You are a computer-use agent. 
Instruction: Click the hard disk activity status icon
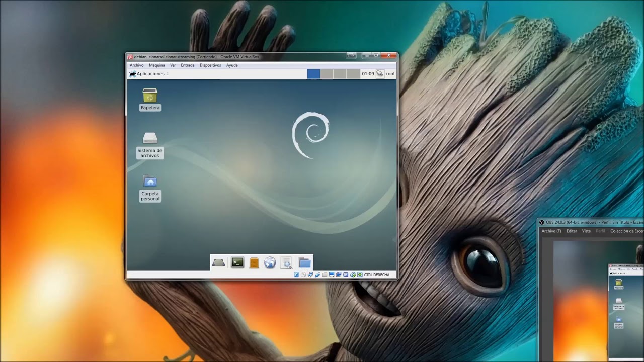pyautogui.click(x=296, y=275)
